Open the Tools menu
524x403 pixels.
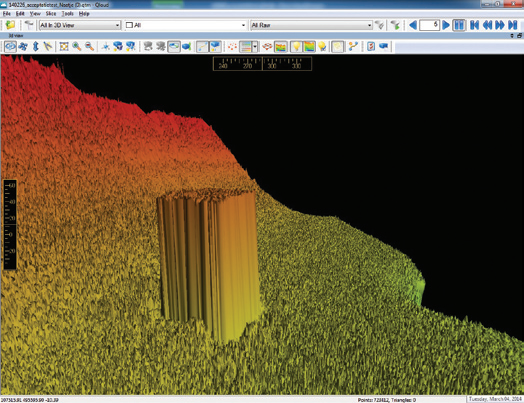pos(68,14)
